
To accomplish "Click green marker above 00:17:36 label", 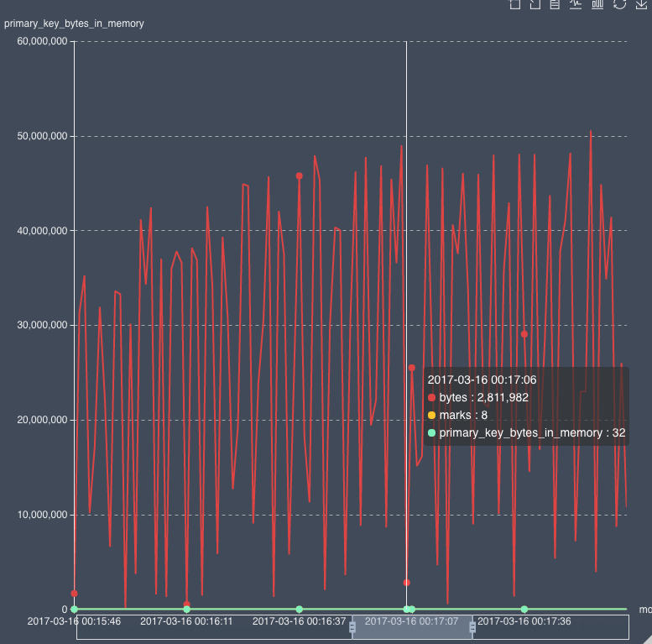I will (x=524, y=609).
